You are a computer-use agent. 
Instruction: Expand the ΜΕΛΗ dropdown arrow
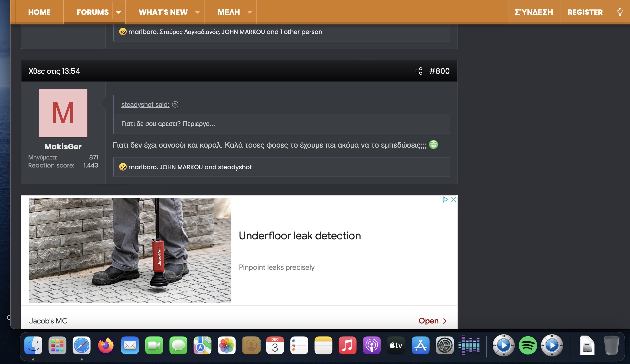pyautogui.click(x=250, y=12)
